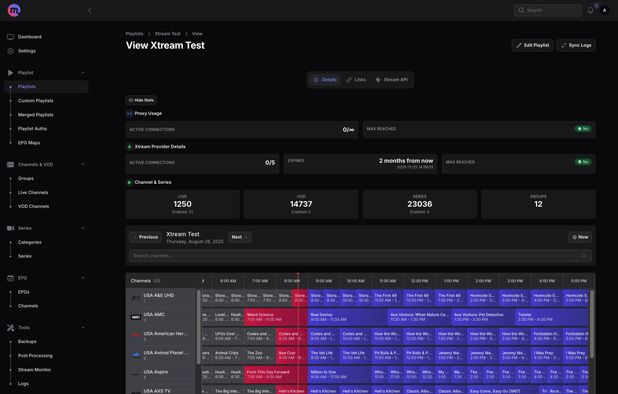This screenshot has width=618, height=394.
Task: Open the user avatar menu
Action: 604,11
